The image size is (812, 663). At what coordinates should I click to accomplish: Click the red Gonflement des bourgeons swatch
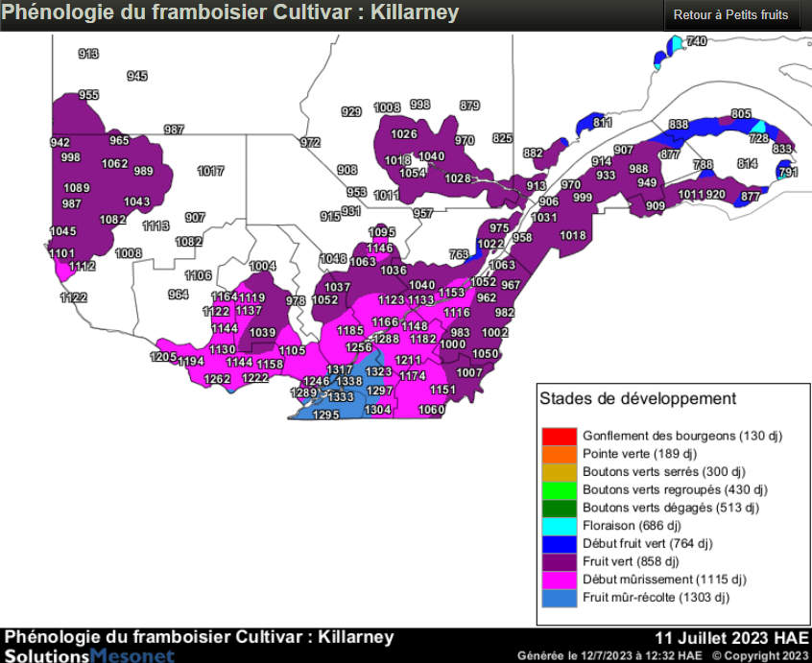click(559, 436)
